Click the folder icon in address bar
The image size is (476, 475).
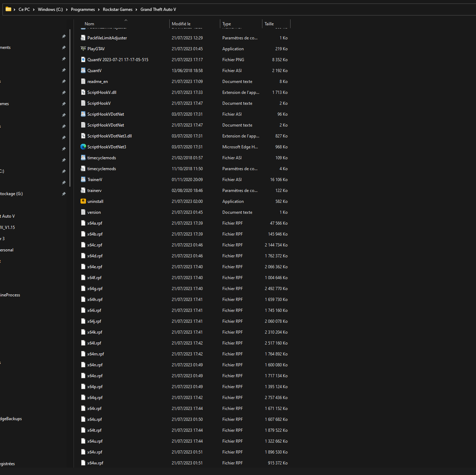pyautogui.click(x=8, y=9)
